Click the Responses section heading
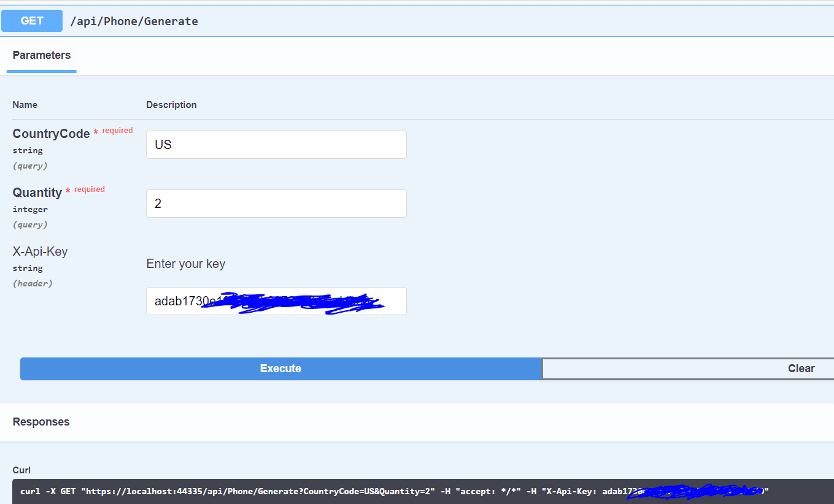The image size is (834, 504). 41,421
